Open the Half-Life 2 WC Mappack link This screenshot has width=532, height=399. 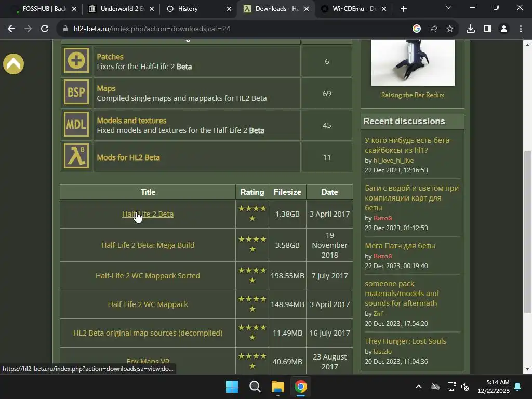[x=148, y=304]
